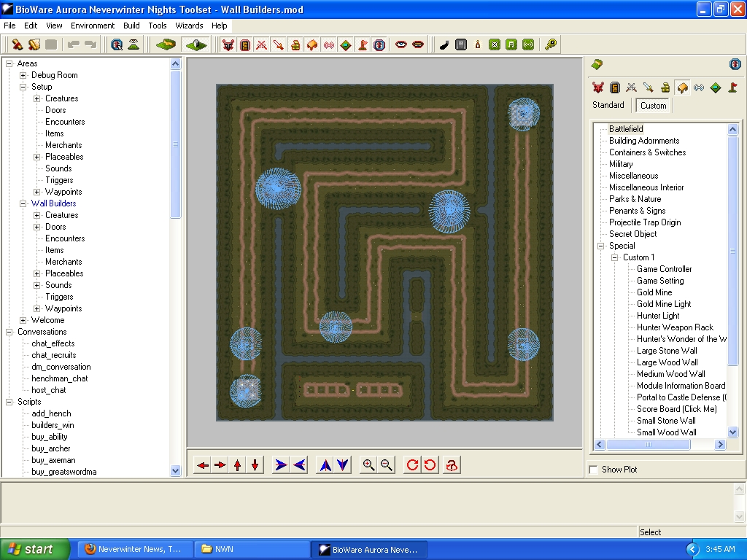
Task: Expand Placeables under Wall Builders
Action: click(x=37, y=273)
